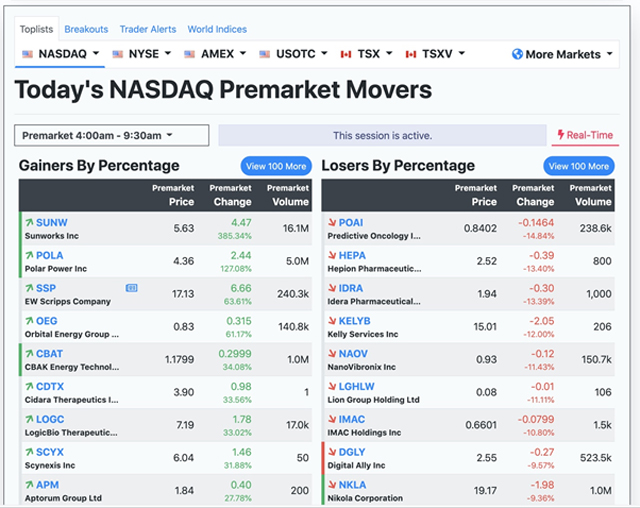
Task: Open the Trader Alerts tab
Action: [148, 29]
